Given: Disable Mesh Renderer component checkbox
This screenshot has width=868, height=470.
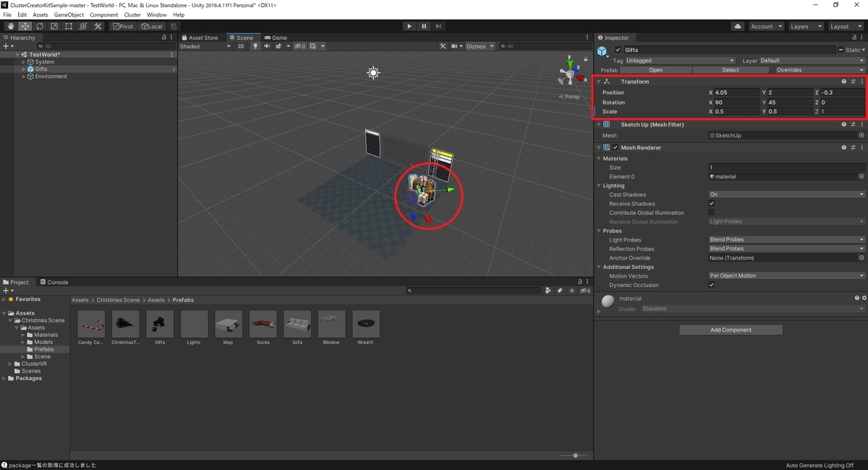Looking at the screenshot, I should [x=616, y=148].
